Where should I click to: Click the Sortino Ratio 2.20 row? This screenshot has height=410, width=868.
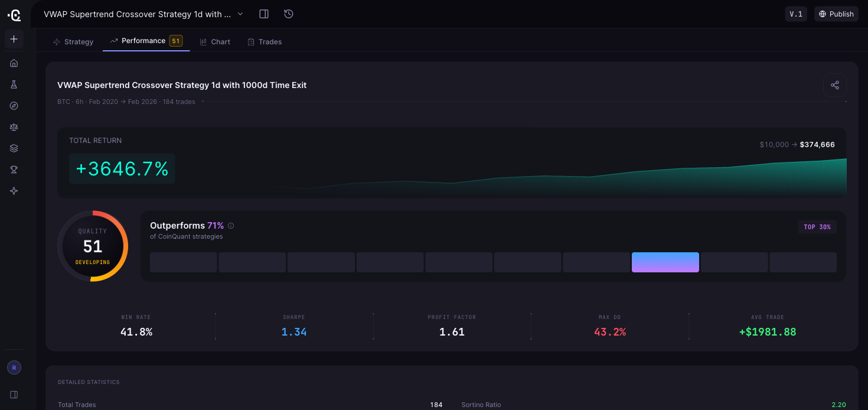click(x=654, y=405)
